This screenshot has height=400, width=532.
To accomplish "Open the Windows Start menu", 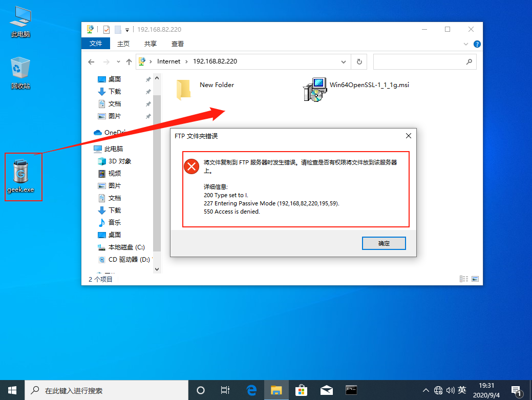I will point(12,390).
